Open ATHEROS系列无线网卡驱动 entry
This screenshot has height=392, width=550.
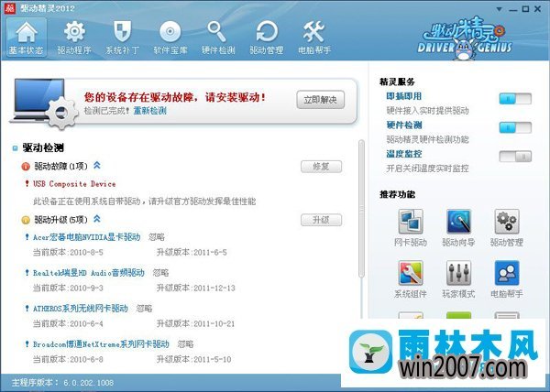coord(81,309)
